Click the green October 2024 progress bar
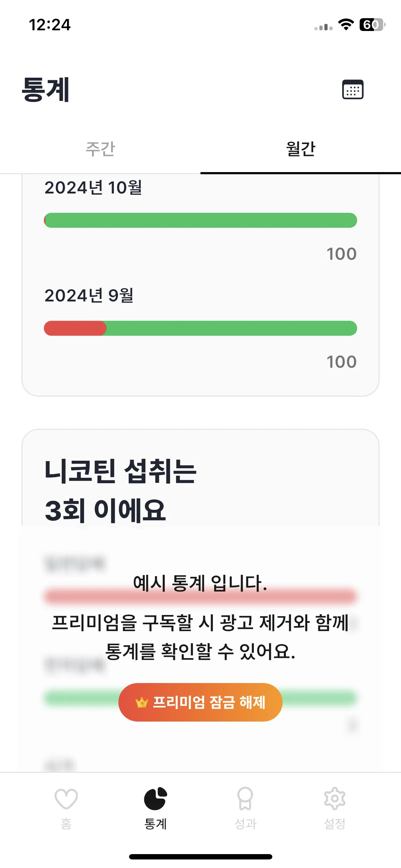The width and height of the screenshot is (401, 868). point(201,220)
